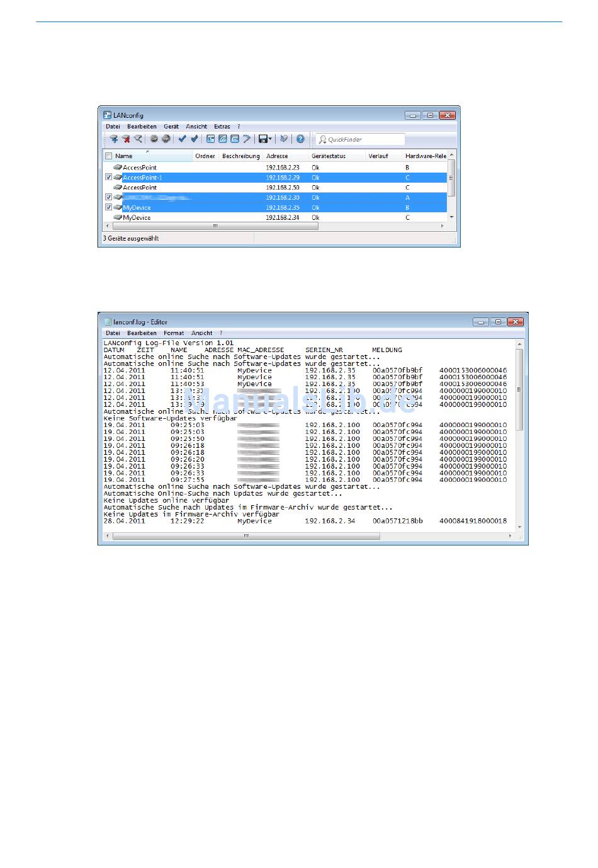Sort by the Adresse column header
The width and height of the screenshot is (598, 868).
(x=286, y=156)
